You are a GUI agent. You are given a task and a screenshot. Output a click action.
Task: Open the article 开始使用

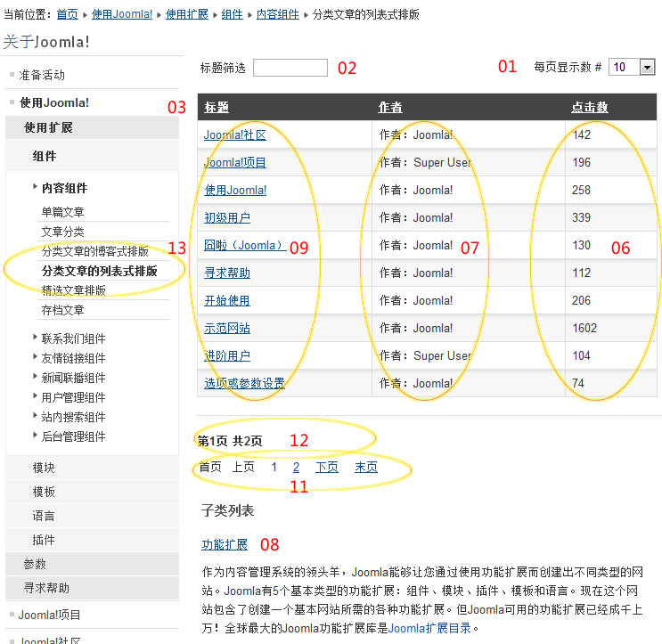tap(227, 300)
